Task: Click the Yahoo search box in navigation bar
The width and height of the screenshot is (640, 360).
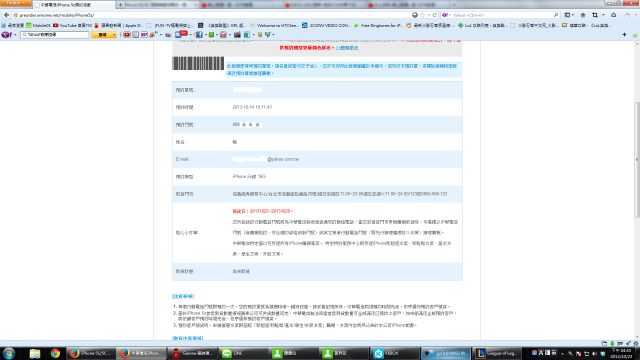Action: point(502,15)
